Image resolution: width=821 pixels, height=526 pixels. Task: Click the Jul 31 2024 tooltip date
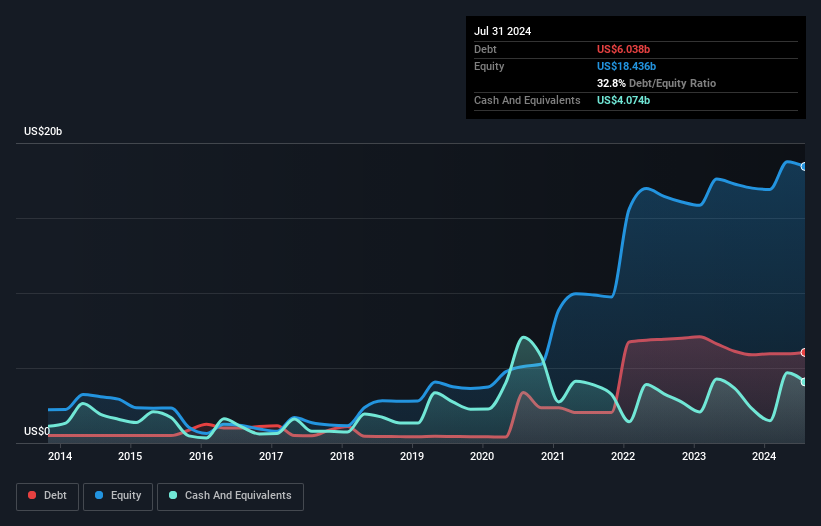(x=503, y=31)
